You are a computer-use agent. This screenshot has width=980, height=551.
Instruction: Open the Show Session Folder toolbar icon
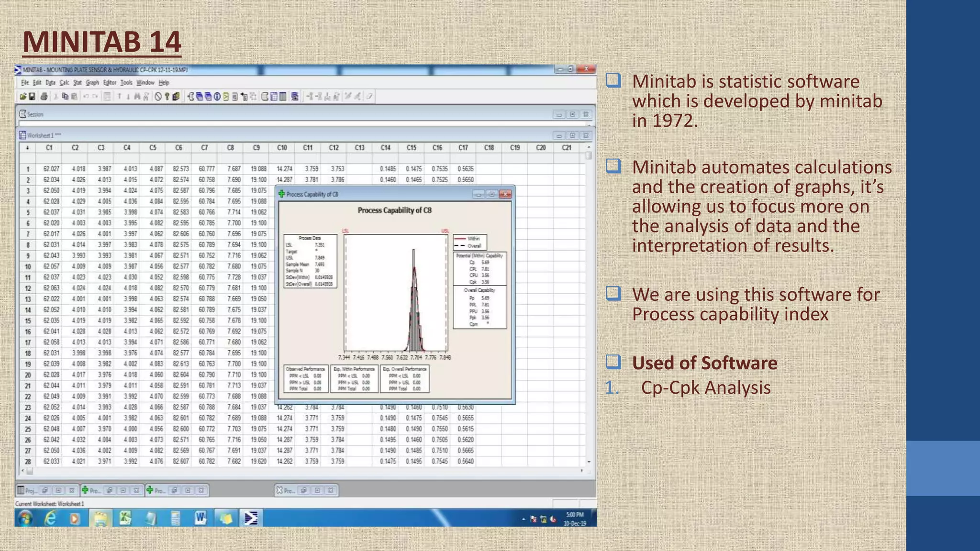(191, 97)
